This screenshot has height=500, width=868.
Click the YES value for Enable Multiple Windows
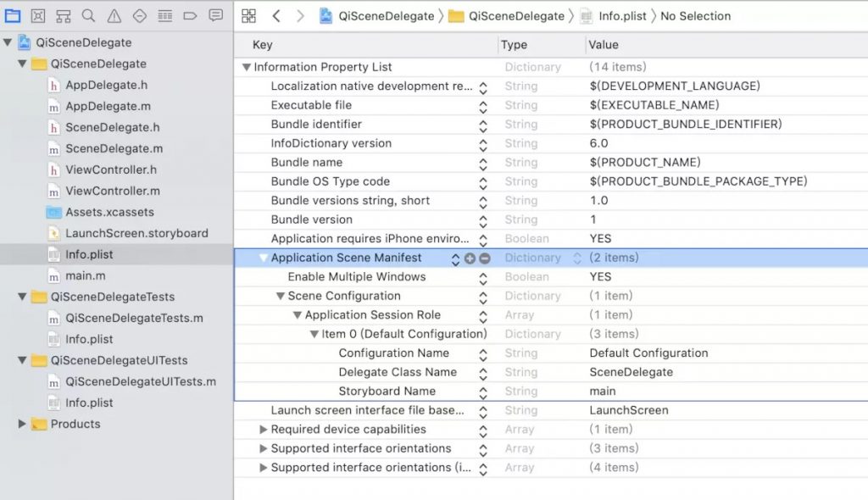coord(600,277)
